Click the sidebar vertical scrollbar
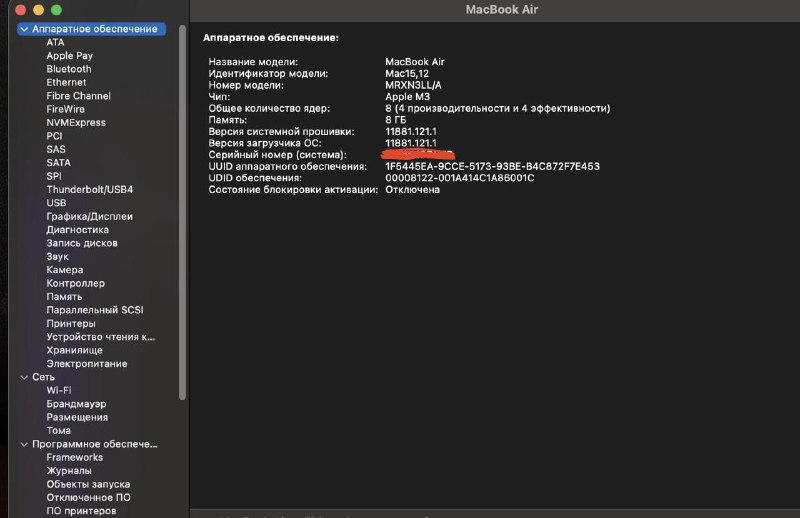This screenshot has width=800, height=518. (x=182, y=212)
